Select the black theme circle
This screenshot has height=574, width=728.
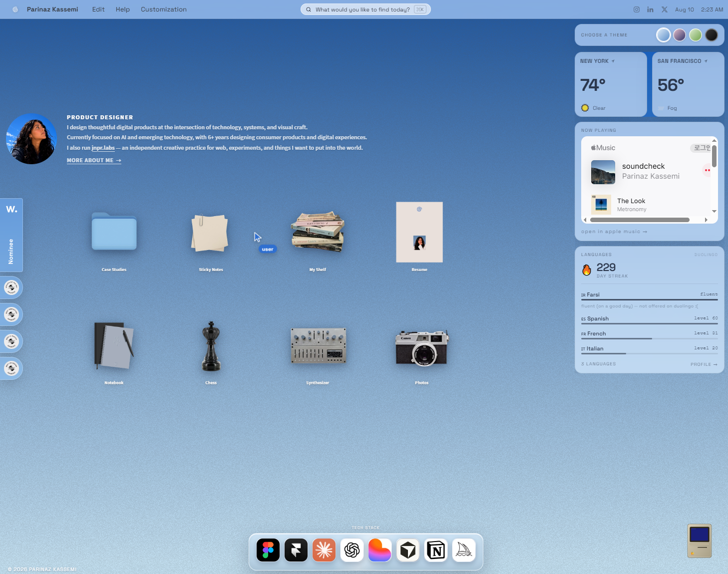712,35
